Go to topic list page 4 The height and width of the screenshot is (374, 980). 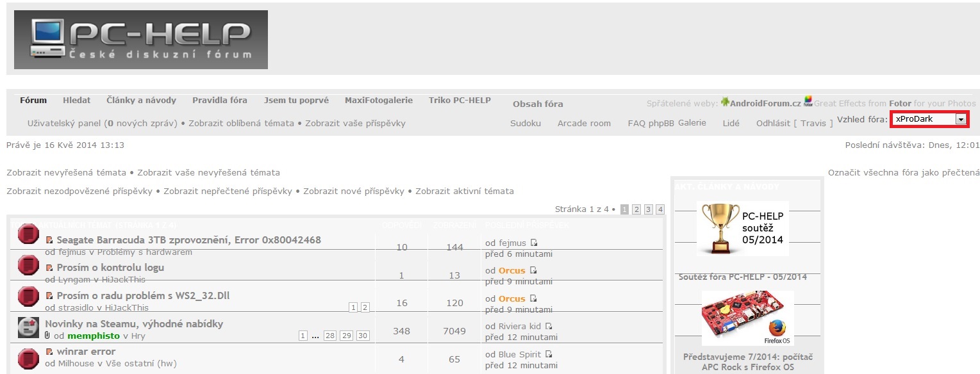click(660, 209)
